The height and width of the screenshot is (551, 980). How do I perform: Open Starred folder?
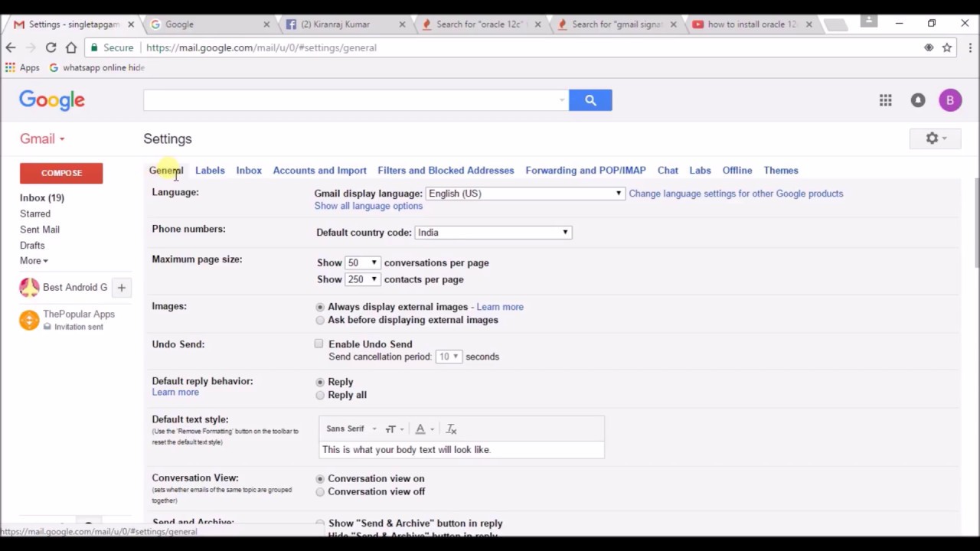(x=35, y=214)
